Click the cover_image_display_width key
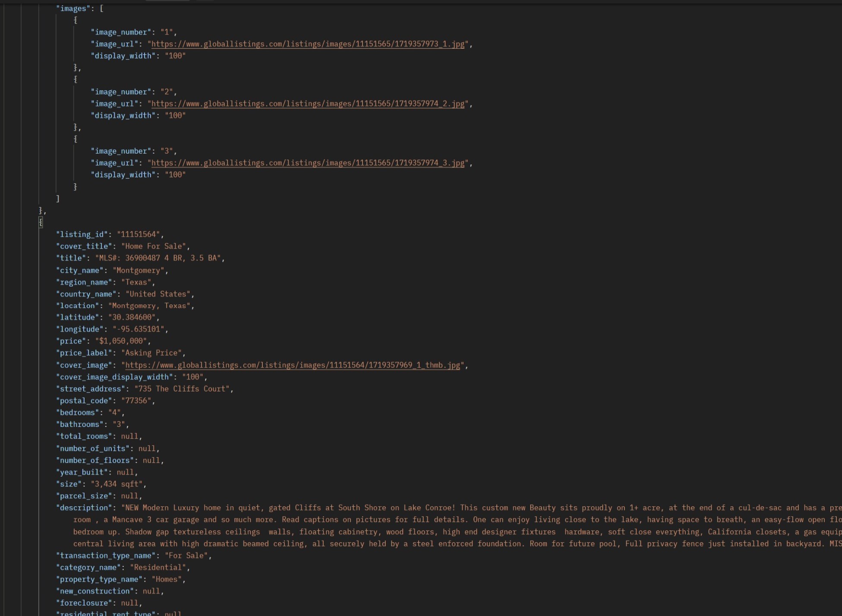The width and height of the screenshot is (842, 616). tap(114, 377)
